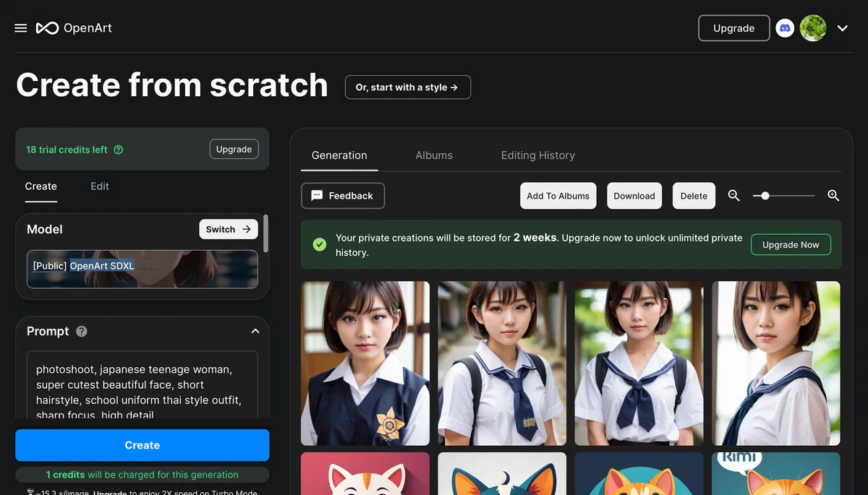
Task: Click '1 credits will be charged' notice
Action: [142, 475]
